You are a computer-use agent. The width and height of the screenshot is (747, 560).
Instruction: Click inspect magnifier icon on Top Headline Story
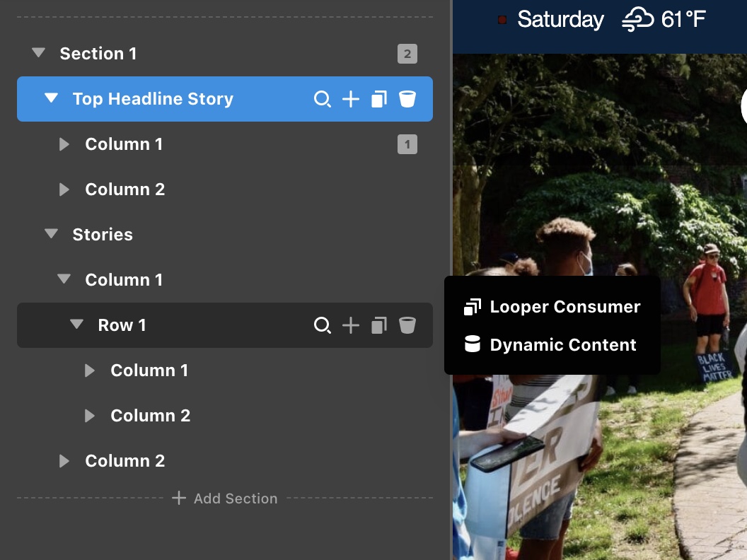(323, 99)
